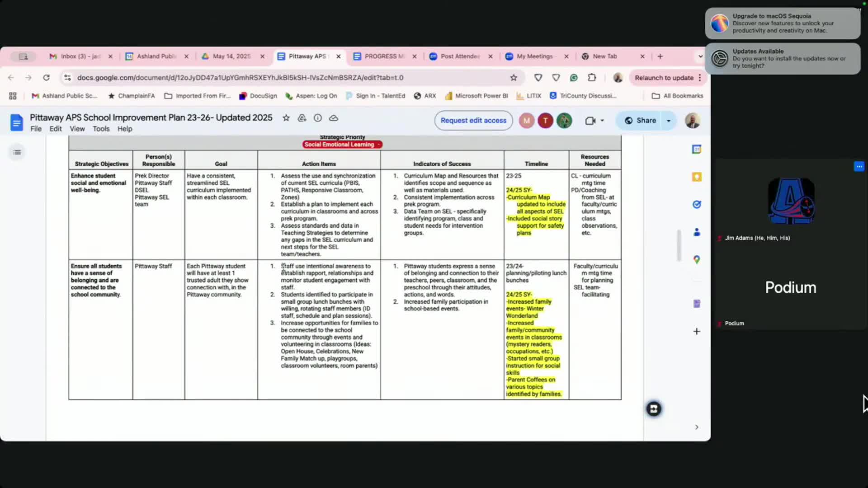Open the document outline sidebar icon
The width and height of the screenshot is (868, 488).
coord(17,152)
